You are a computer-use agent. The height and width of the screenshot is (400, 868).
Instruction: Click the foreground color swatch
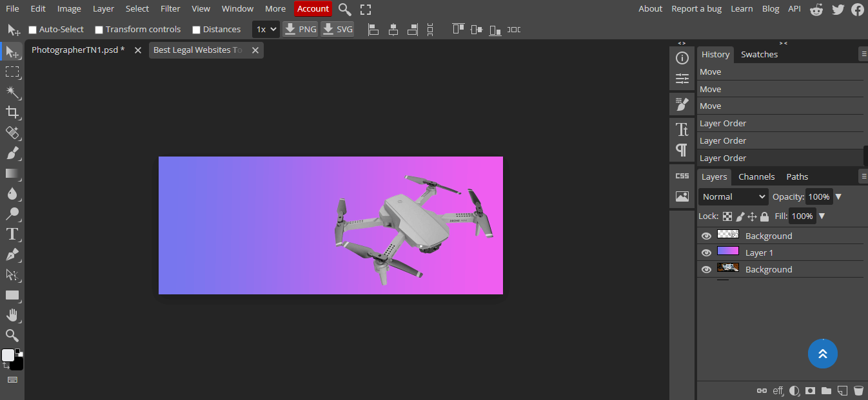tap(8, 356)
